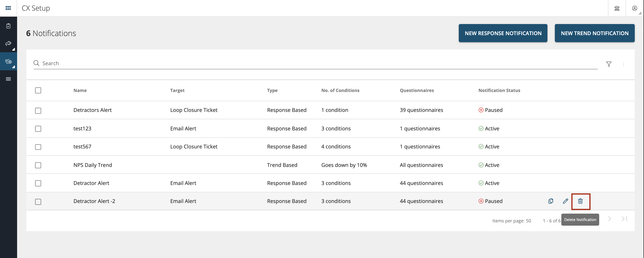The width and height of the screenshot is (644, 258).
Task: Go to next page arrow
Action: coord(610,219)
